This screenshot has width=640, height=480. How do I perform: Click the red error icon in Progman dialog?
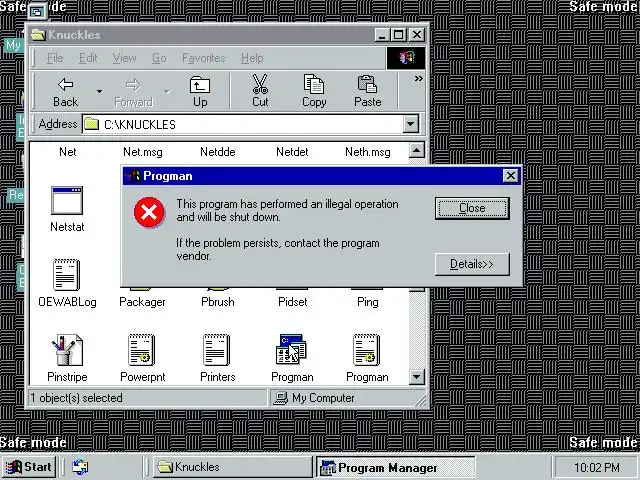click(x=149, y=212)
